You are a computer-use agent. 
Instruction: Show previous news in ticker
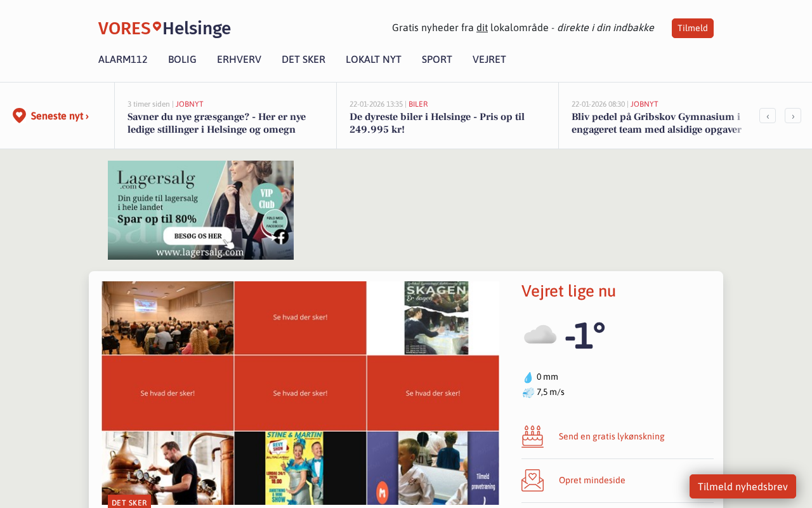point(767,116)
